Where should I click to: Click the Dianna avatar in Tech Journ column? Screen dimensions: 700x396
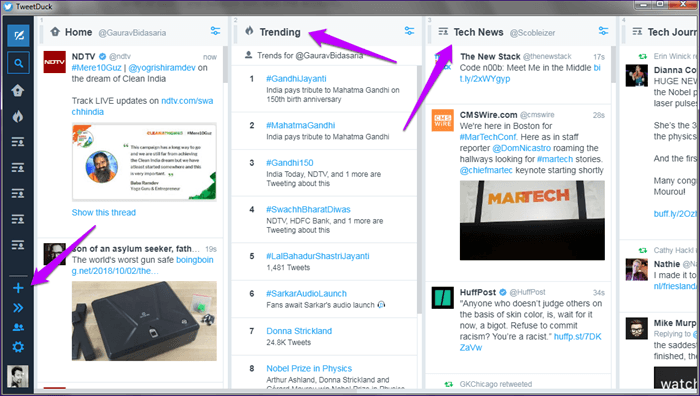click(x=637, y=75)
